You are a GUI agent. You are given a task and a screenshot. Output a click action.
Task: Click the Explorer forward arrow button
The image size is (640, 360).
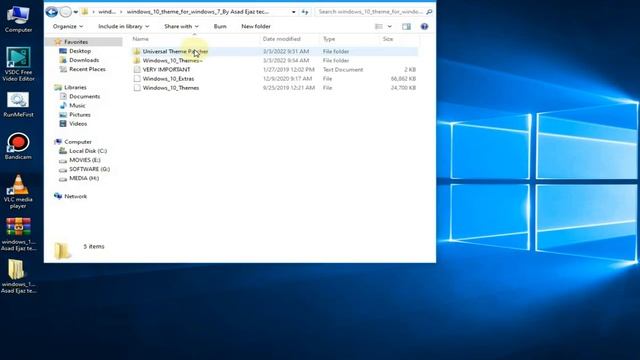[65, 12]
